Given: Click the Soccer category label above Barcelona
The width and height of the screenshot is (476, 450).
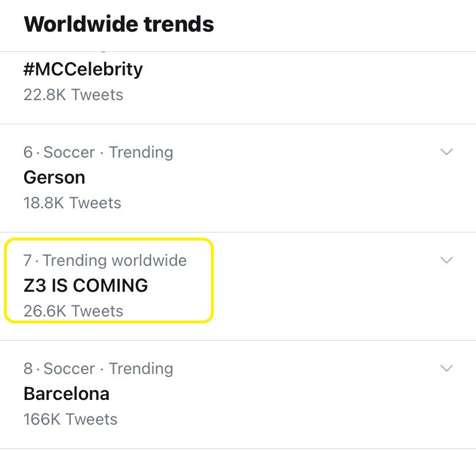Looking at the screenshot, I should [x=69, y=368].
